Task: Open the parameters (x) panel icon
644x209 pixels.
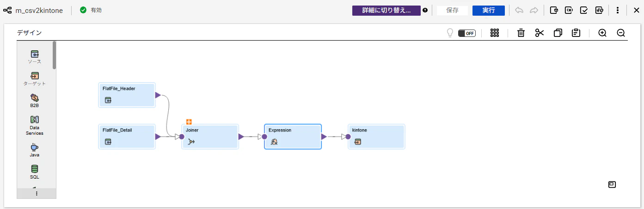Action: click(569, 10)
